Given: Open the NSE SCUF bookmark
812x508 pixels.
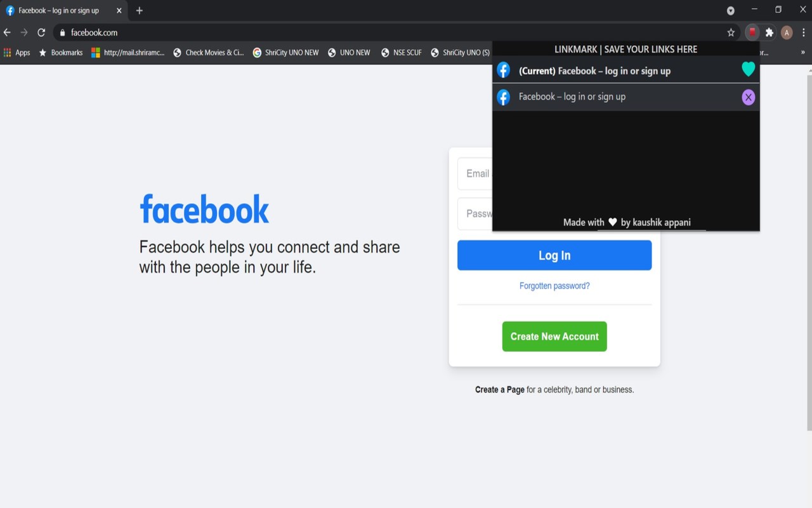Looking at the screenshot, I should pos(401,53).
